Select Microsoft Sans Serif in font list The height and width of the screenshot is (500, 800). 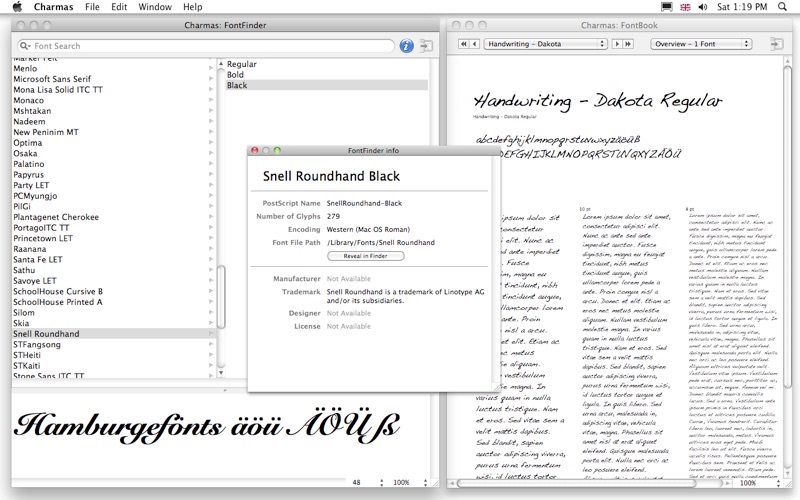pos(52,79)
